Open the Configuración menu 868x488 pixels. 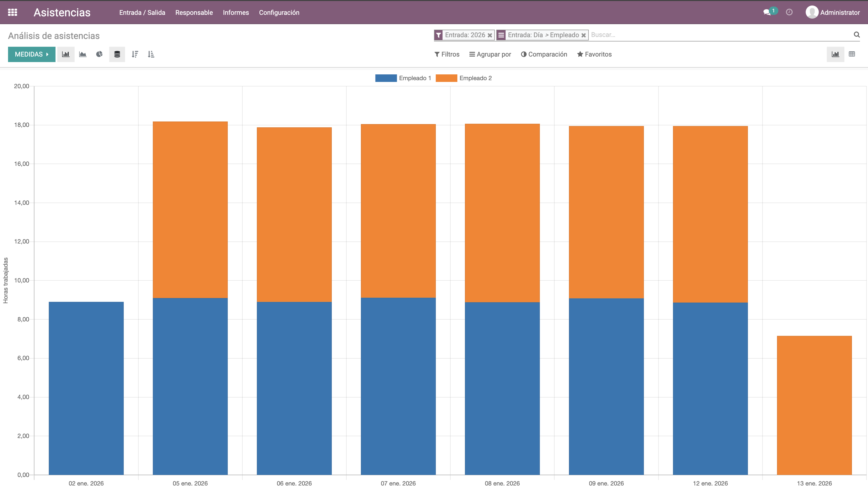[x=279, y=13]
